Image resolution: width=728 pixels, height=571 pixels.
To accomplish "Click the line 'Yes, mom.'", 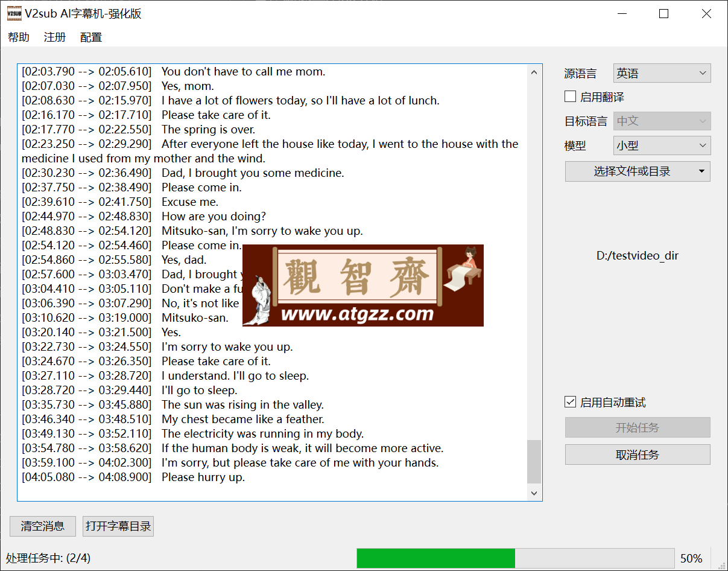I will [188, 86].
